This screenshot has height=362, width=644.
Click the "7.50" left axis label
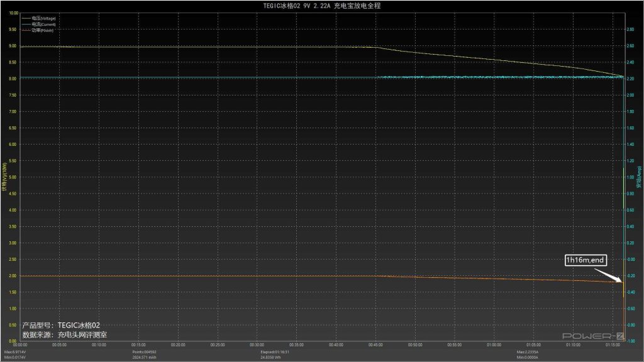pyautogui.click(x=13, y=96)
